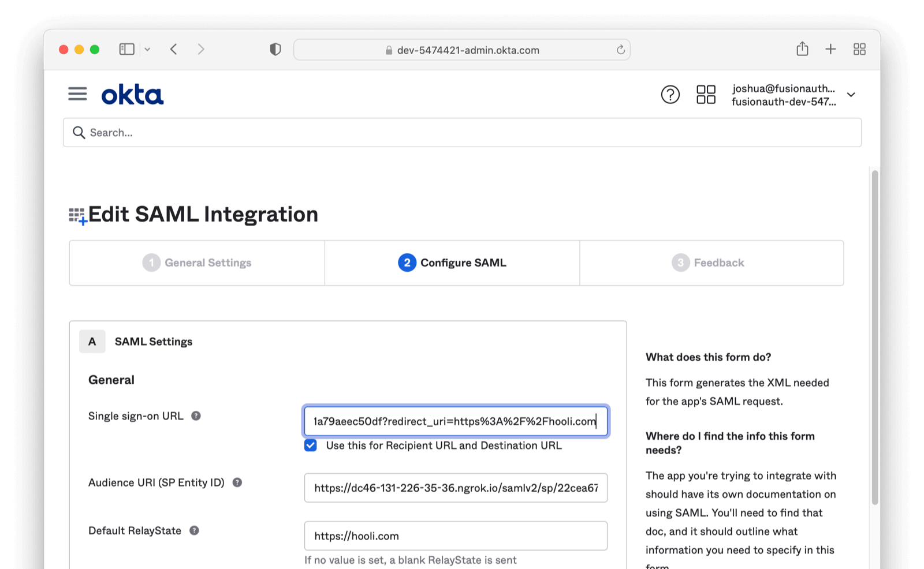The height and width of the screenshot is (569, 924).
Task: Click help tooltip beside Default RelayState
Action: [x=195, y=530]
